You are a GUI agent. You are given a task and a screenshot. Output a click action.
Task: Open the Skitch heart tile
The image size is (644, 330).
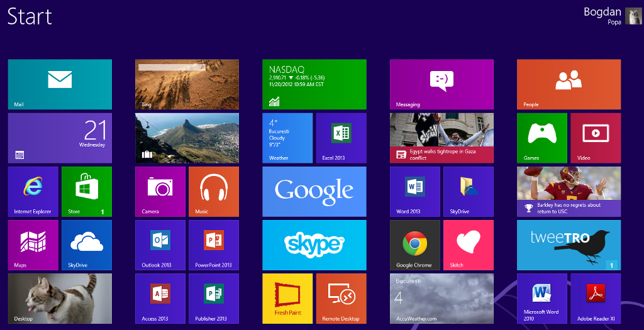[468, 245]
